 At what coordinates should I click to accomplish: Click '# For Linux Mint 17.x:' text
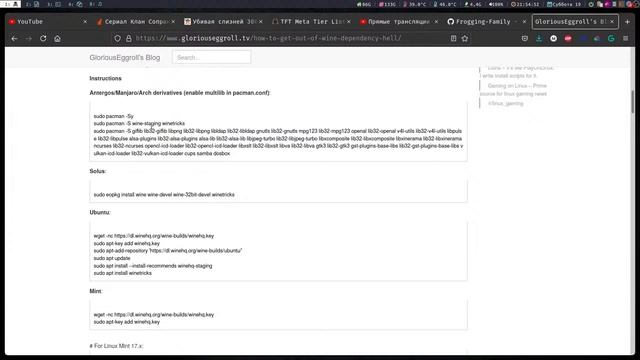tap(116, 346)
